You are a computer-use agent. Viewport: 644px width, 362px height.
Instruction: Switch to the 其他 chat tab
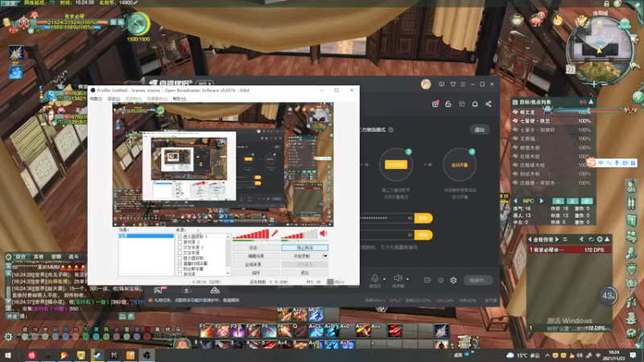coord(39,257)
